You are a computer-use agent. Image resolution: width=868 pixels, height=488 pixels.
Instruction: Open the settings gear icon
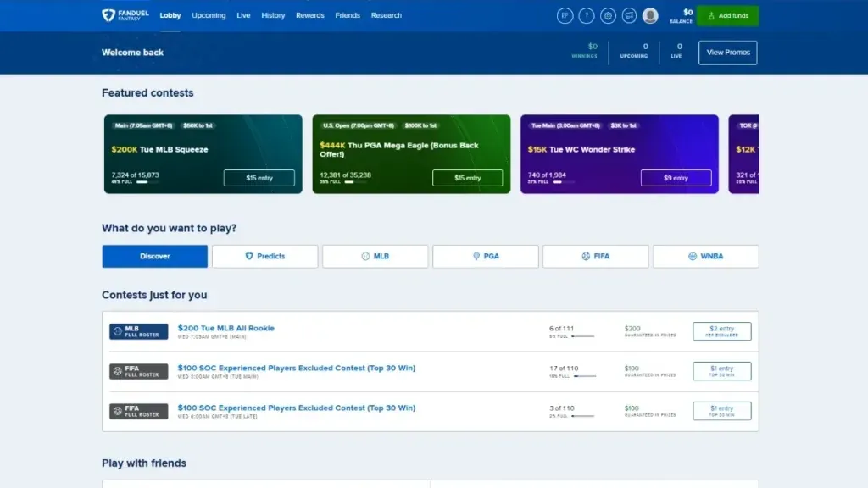(608, 16)
